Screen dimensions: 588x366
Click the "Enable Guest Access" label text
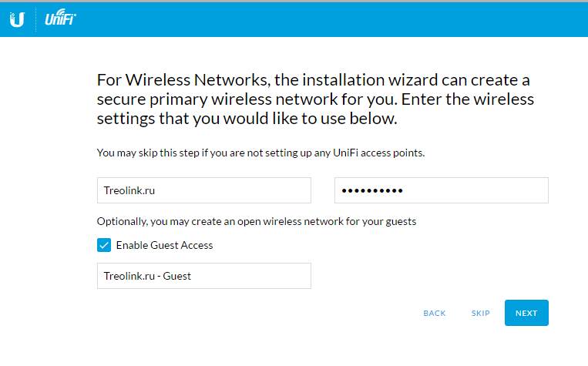[164, 245]
